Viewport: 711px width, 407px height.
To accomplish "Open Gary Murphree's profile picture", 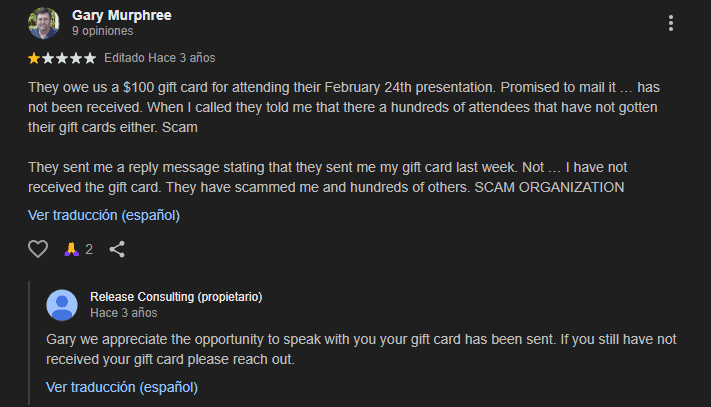I will point(44,23).
